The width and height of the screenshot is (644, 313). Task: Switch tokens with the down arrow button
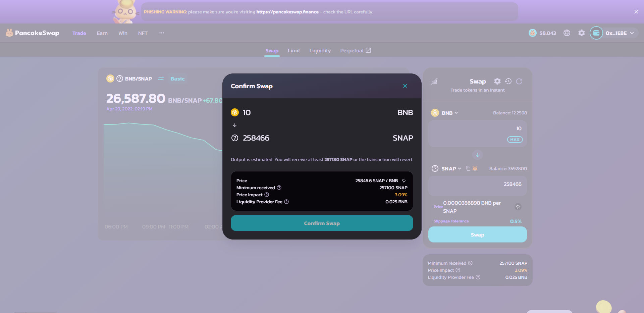click(478, 155)
